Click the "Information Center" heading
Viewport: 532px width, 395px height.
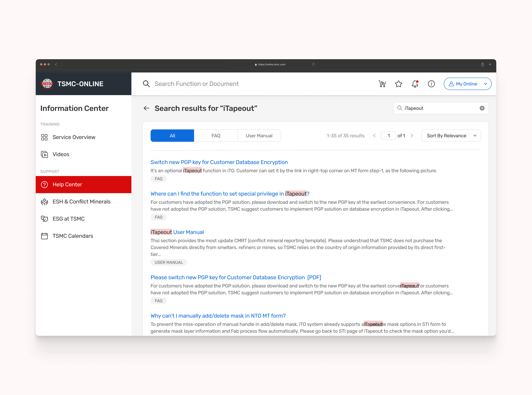tap(75, 108)
